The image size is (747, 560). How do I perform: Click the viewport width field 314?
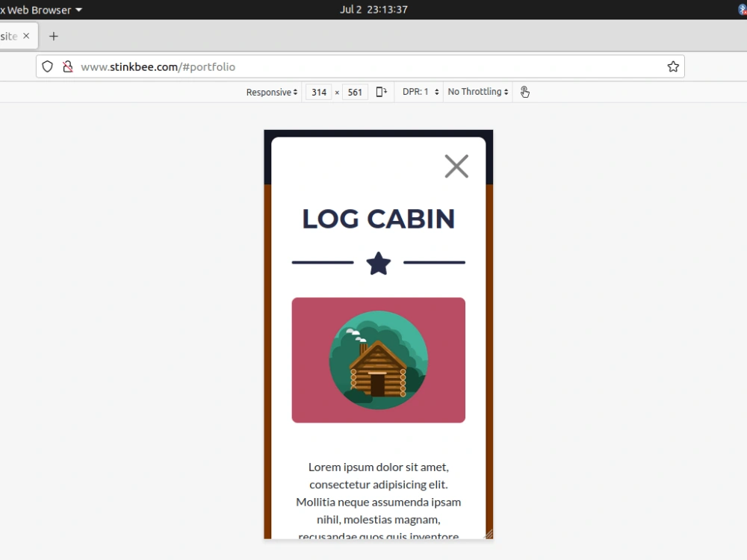click(319, 92)
